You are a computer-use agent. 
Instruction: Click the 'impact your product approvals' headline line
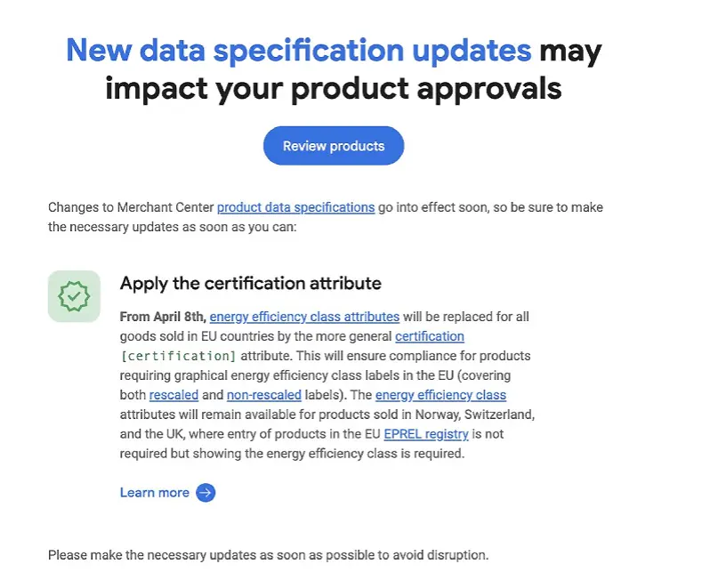(334, 89)
